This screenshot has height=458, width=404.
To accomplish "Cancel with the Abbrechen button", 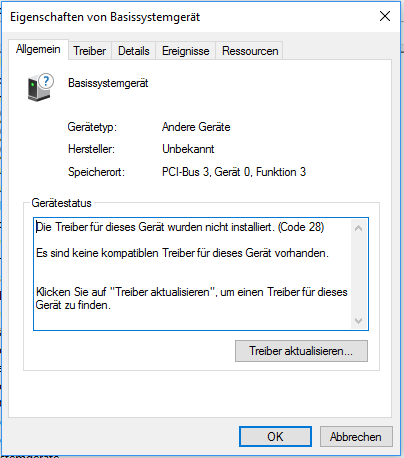I will [x=356, y=437].
